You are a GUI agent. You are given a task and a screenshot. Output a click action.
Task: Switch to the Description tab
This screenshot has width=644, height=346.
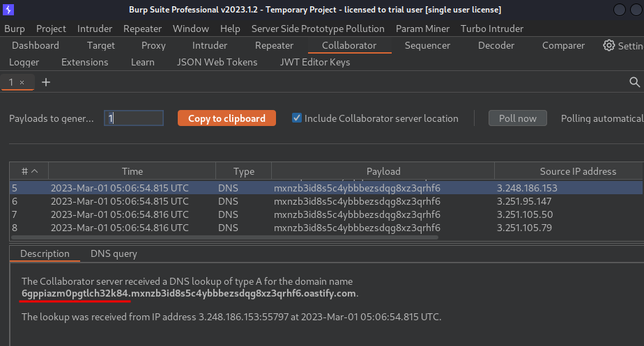coord(45,253)
